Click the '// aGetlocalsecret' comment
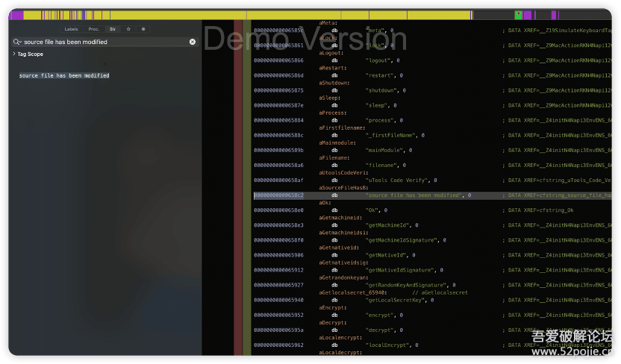The width and height of the screenshot is (621, 364). 440,293
